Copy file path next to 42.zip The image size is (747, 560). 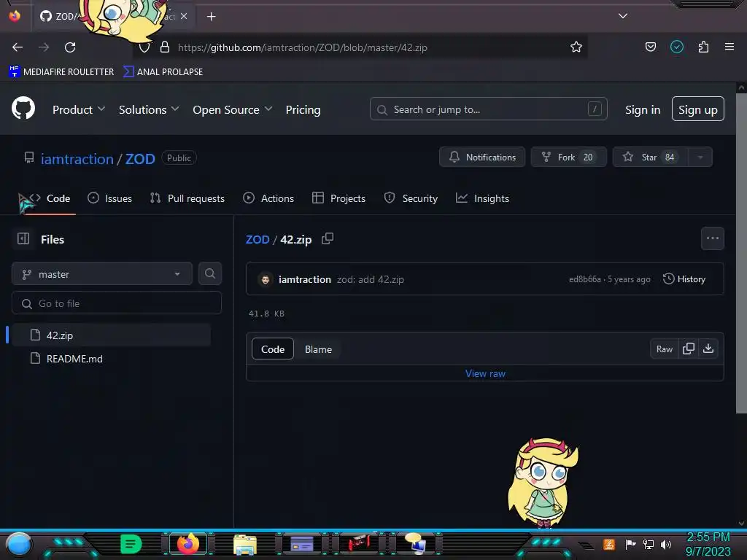coord(328,238)
